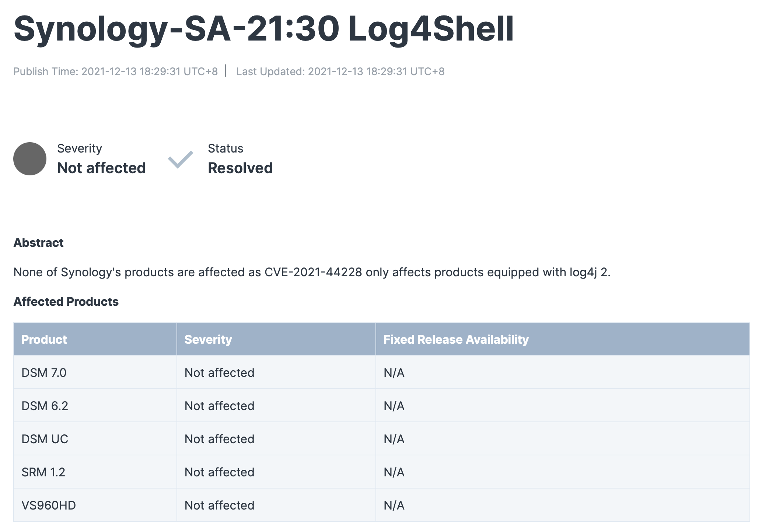The image size is (762, 532).
Task: Click the Last Updated timestamp text
Action: 340,71
